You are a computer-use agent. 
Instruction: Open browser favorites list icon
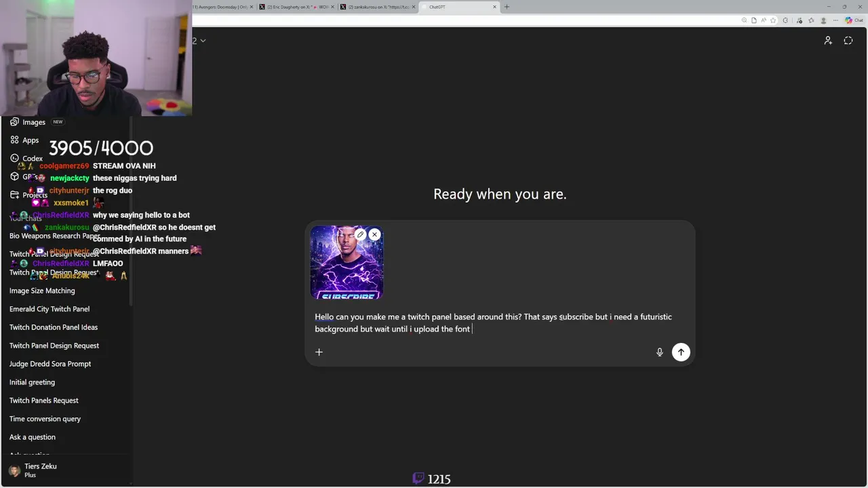[x=811, y=20]
